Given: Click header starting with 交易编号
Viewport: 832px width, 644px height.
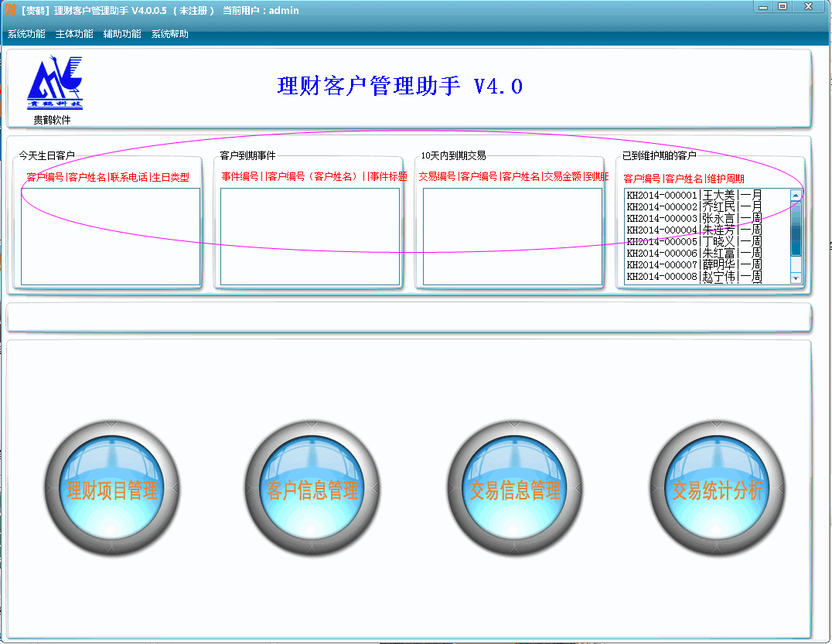Looking at the screenshot, I should click(513, 176).
